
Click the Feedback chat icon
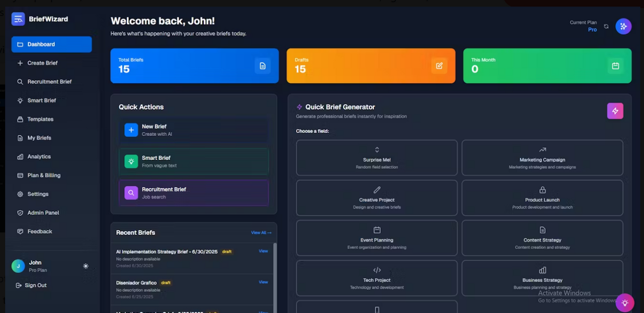click(20, 232)
